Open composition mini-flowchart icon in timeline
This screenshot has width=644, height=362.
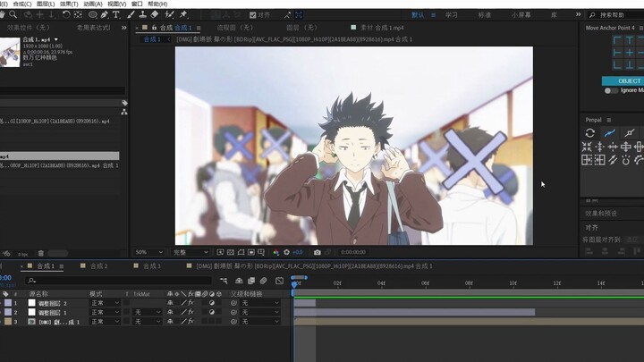224,281
